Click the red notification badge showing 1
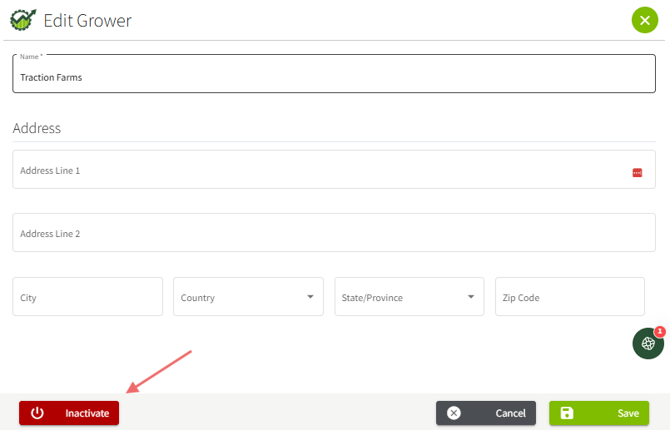 point(660,331)
